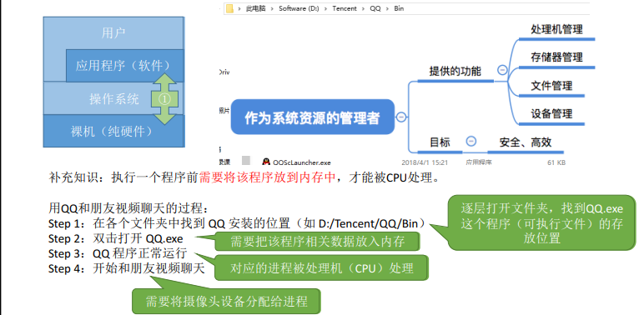Click the green double arrow labeled ①

tap(164, 99)
